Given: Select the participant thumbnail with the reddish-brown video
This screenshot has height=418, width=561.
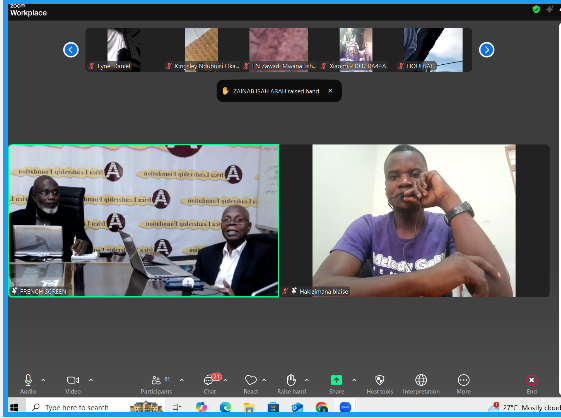Looking at the screenshot, I should tap(279, 50).
